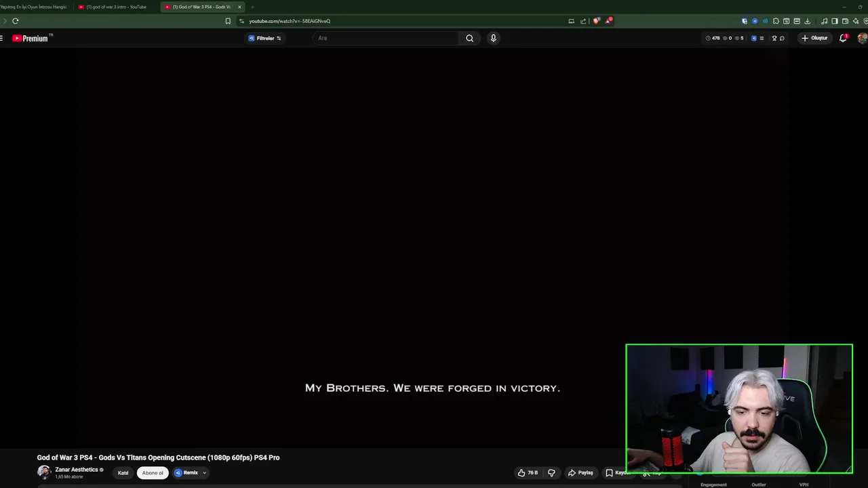Click the chat bubble icon in YouTube header
Screen dimensions: 868x488
click(782, 39)
